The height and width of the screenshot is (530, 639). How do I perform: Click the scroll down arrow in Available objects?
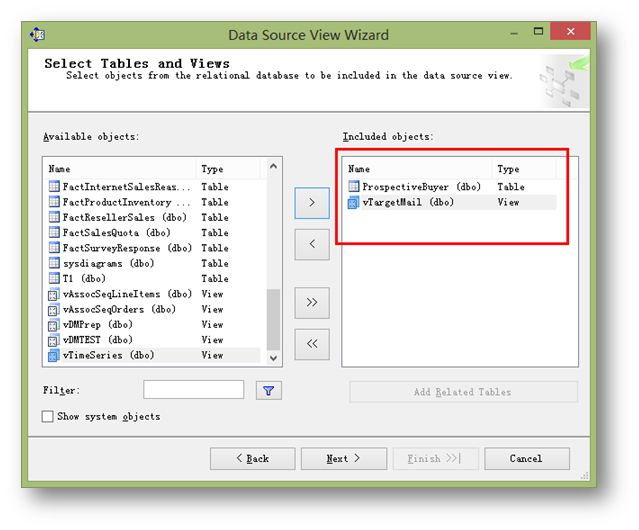pos(273,358)
